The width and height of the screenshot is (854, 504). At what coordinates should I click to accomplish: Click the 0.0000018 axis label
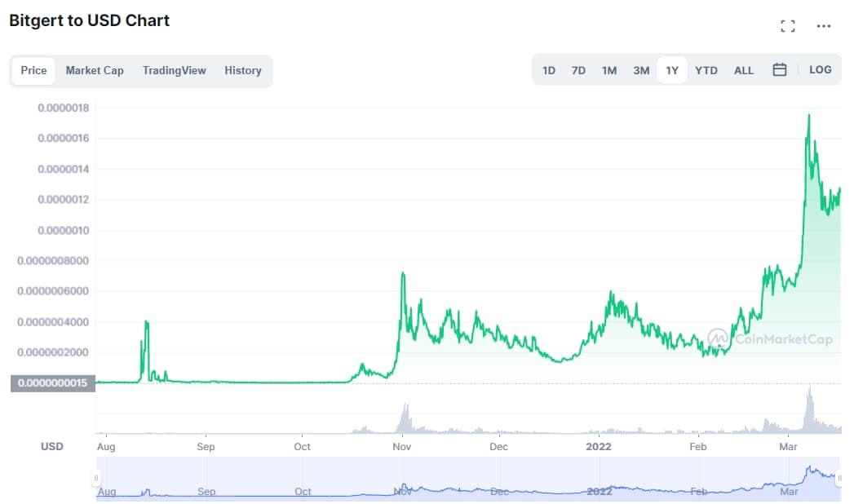tap(63, 108)
